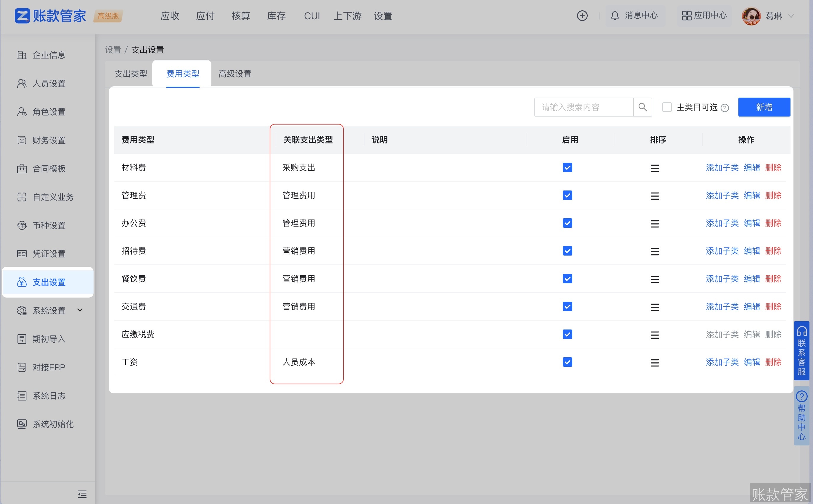
Task: Click the help question mark beside 主类目可选
Action: click(x=724, y=108)
